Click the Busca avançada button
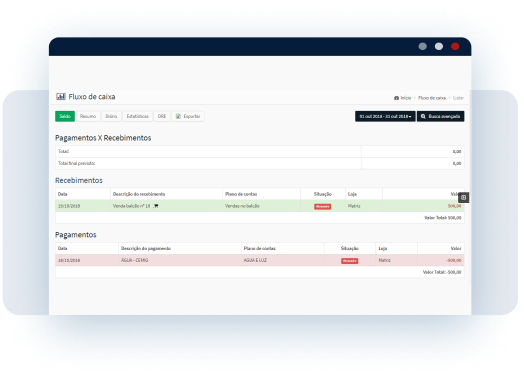This screenshot has width=524, height=378. click(440, 116)
